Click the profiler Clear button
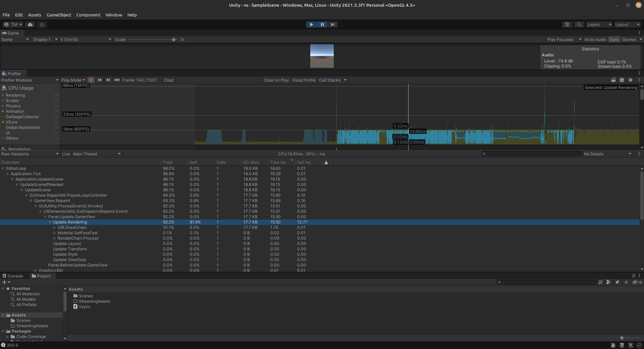Screen dimensions: 644x349 (x=169, y=80)
